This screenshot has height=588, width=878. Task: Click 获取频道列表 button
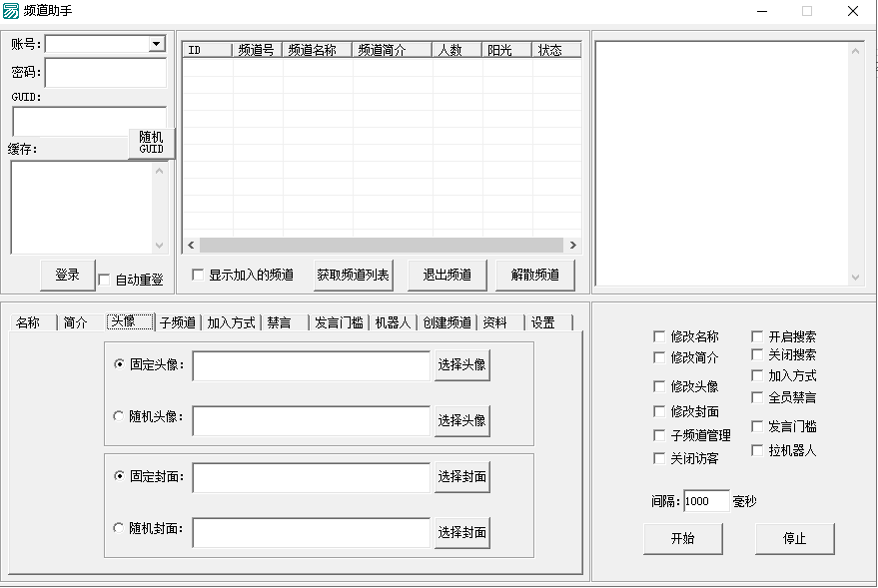coord(353,275)
